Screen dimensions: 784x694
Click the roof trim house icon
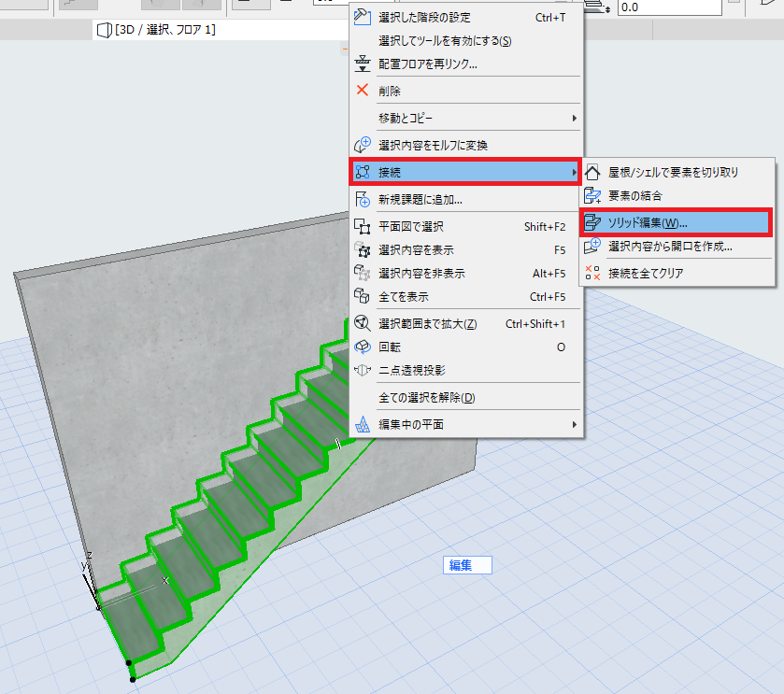(592, 173)
